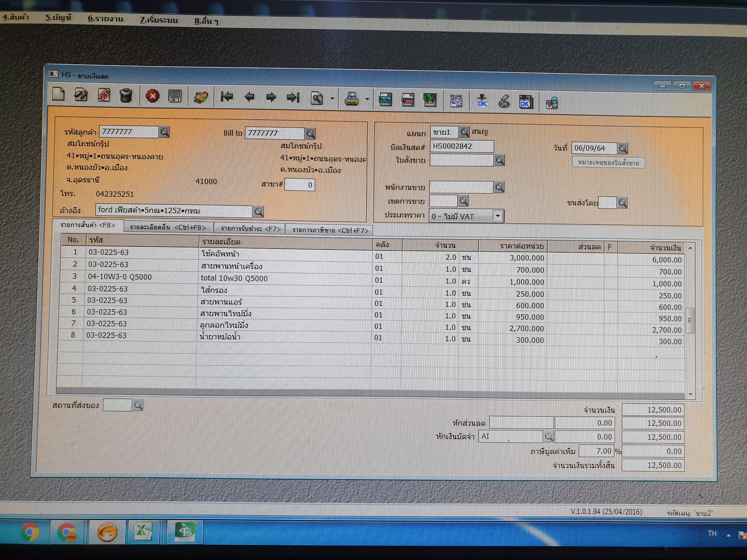Click the VOID document icon
The image size is (747, 560).
[104, 95]
